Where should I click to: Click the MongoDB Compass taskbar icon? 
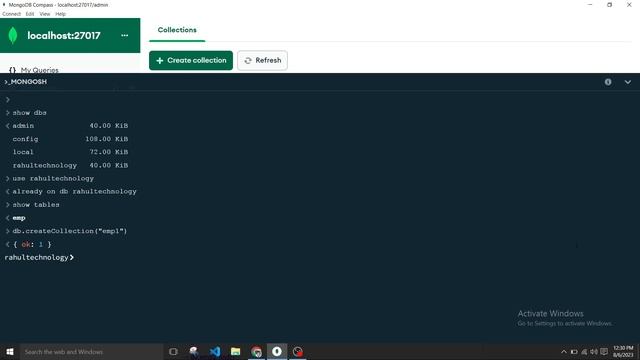[277, 351]
